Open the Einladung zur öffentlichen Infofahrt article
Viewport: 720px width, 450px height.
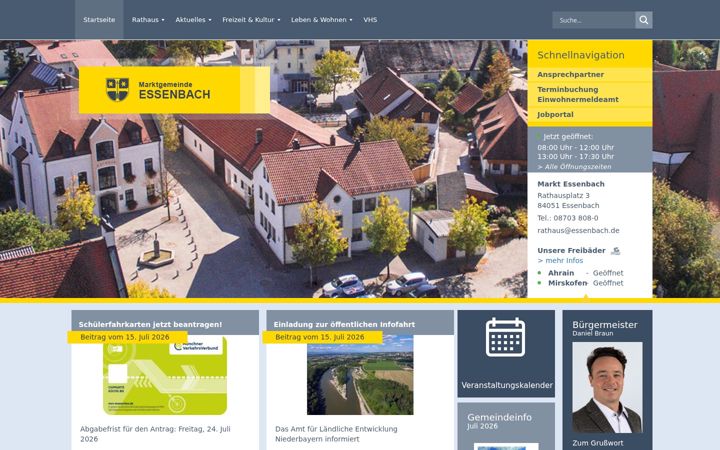point(344,324)
